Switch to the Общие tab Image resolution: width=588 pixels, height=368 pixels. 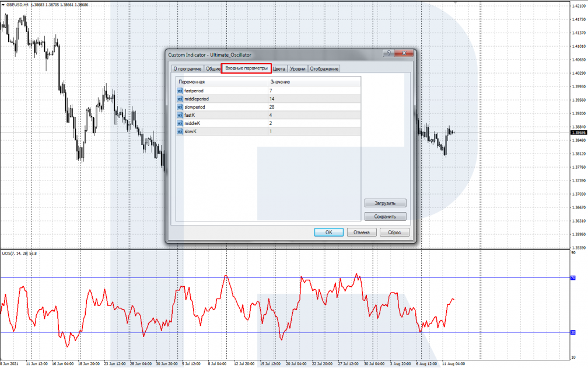(213, 69)
